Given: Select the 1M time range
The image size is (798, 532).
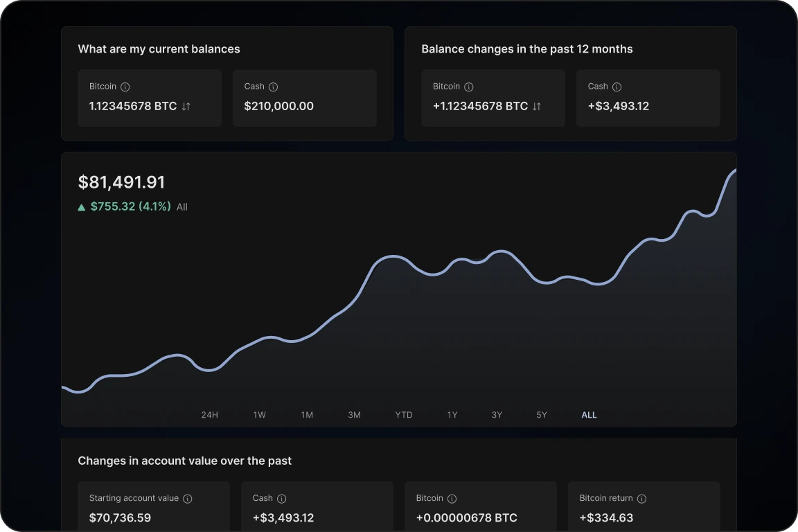Looking at the screenshot, I should point(307,415).
